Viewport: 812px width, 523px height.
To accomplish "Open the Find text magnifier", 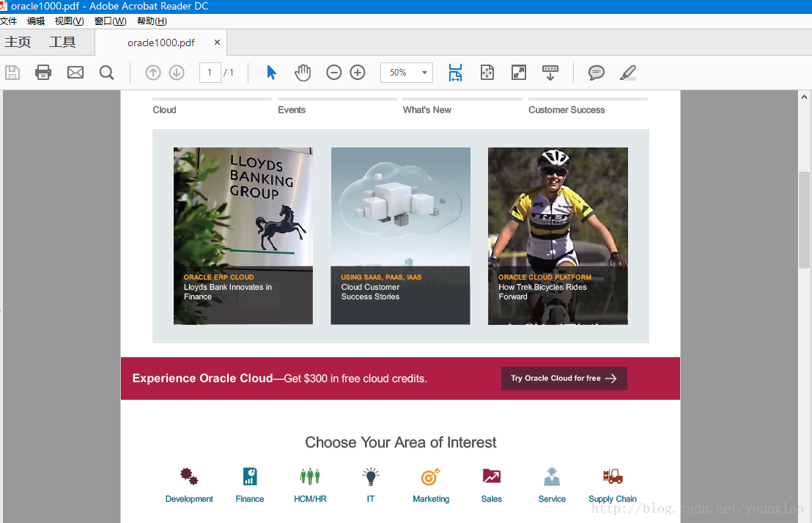I will point(107,73).
